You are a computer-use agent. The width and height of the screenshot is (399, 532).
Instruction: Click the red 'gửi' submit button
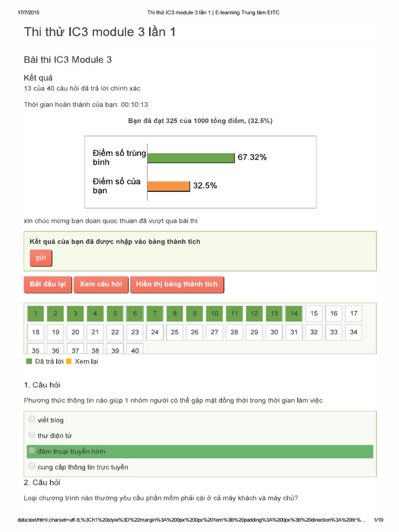point(41,258)
